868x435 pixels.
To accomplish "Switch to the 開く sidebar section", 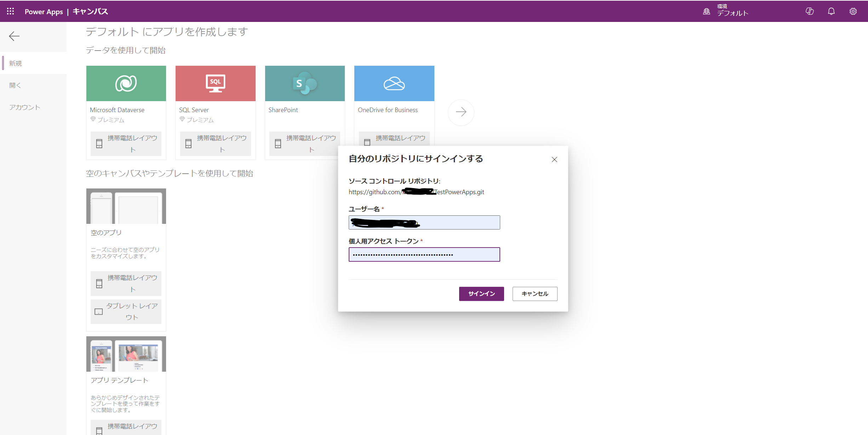I will point(15,85).
